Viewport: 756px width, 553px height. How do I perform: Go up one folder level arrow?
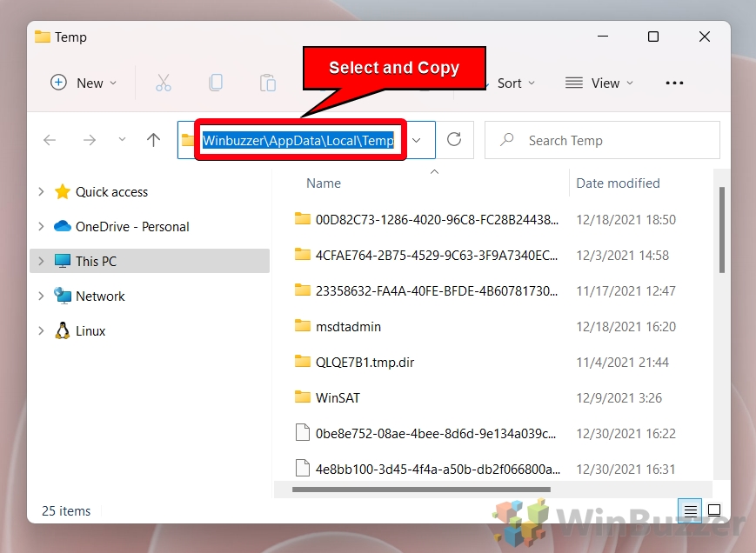[x=153, y=140]
